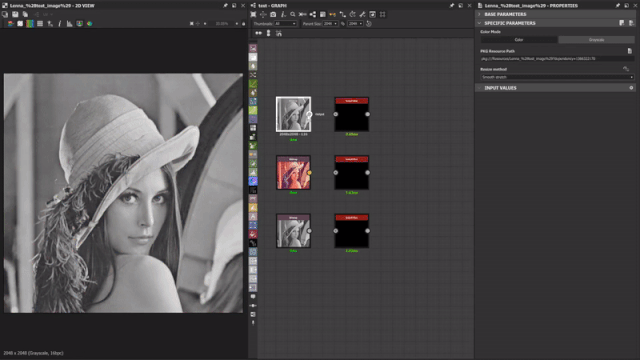Image resolution: width=640 pixels, height=360 pixels.
Task: Collapse the Specific Parameters section
Action: (479, 23)
